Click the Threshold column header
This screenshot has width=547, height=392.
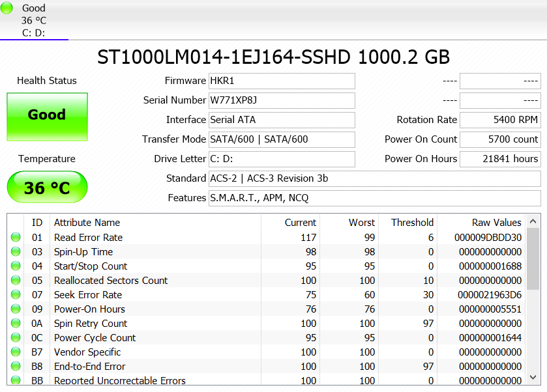tap(407, 222)
